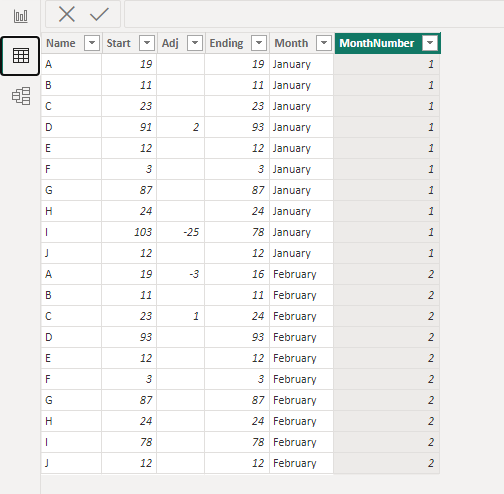Open the Month column filter dropdown
The width and height of the screenshot is (504, 494).
(324, 43)
